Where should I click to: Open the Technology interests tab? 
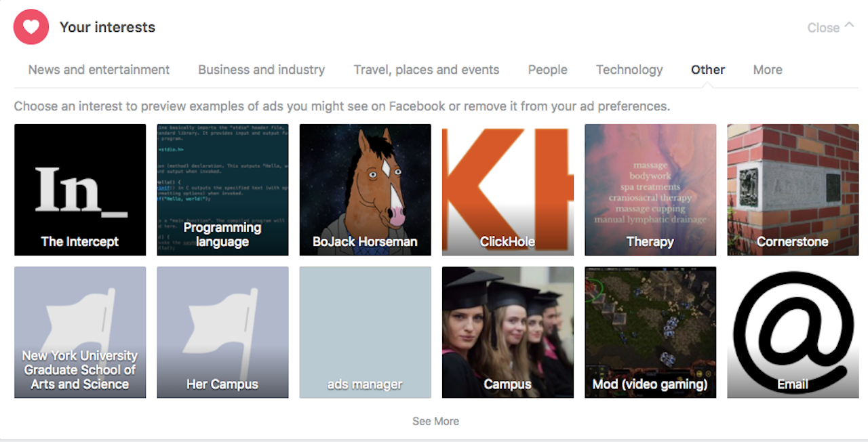click(x=629, y=70)
